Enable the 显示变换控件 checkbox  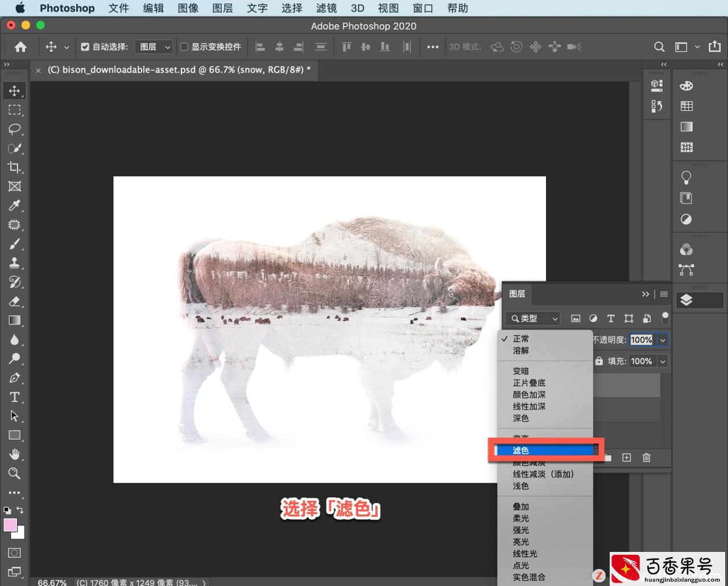click(x=184, y=47)
